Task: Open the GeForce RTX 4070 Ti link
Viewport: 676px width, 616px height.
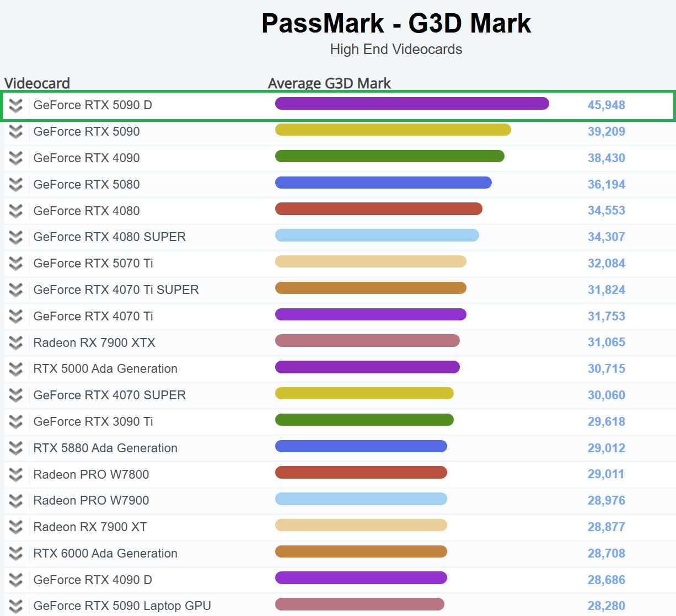Action: (x=93, y=316)
